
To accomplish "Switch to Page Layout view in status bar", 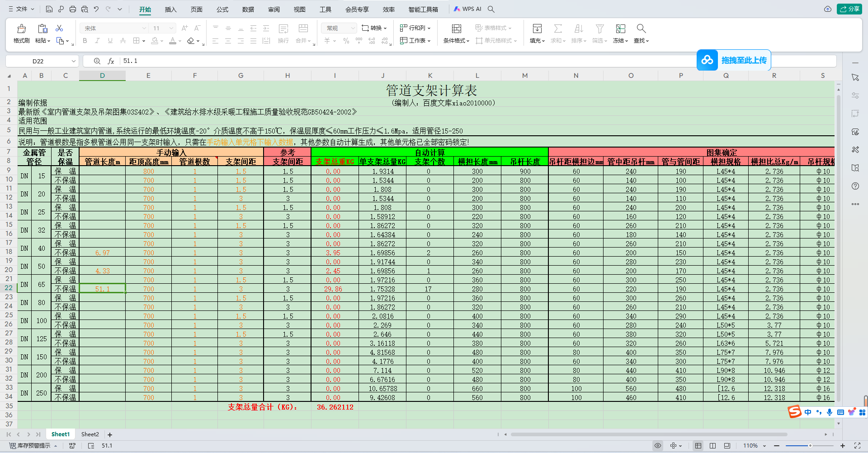I will [x=713, y=446].
